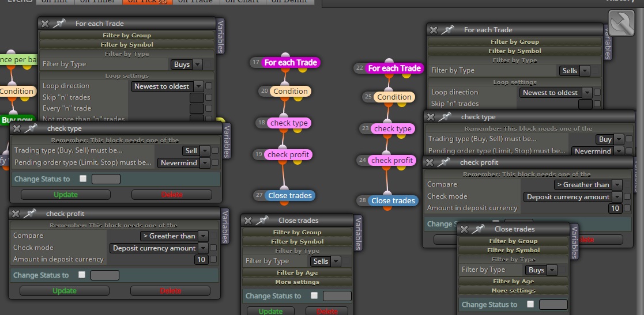
Task: Edit right Amount in deposit currency value 10
Action: pos(615,208)
